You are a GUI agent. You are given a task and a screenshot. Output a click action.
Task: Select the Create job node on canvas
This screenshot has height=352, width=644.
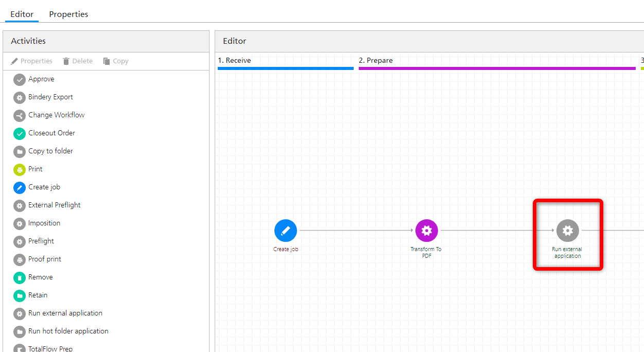(285, 231)
